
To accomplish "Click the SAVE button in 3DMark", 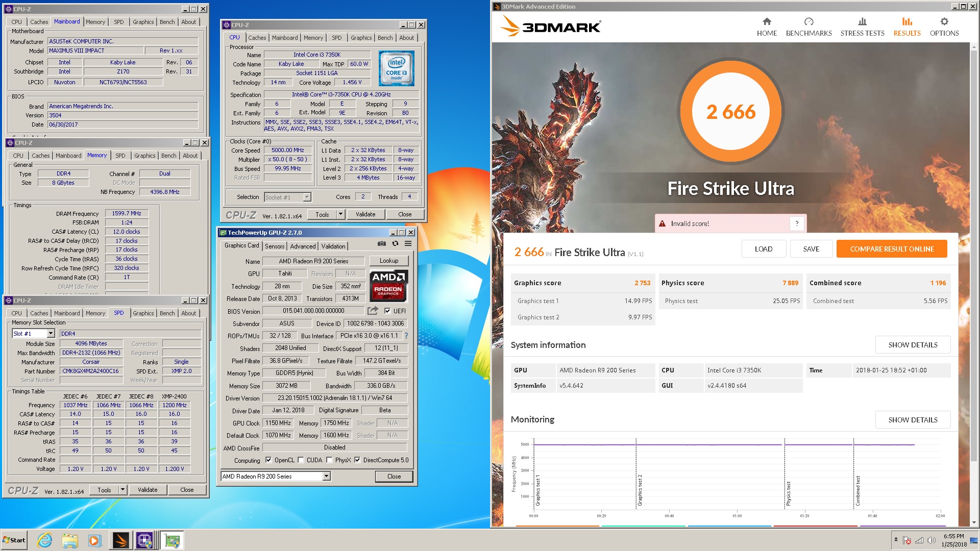I will coord(811,249).
